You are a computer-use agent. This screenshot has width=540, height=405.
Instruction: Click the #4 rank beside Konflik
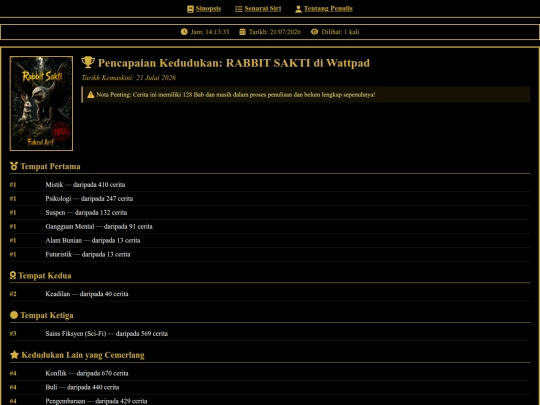[13, 373]
